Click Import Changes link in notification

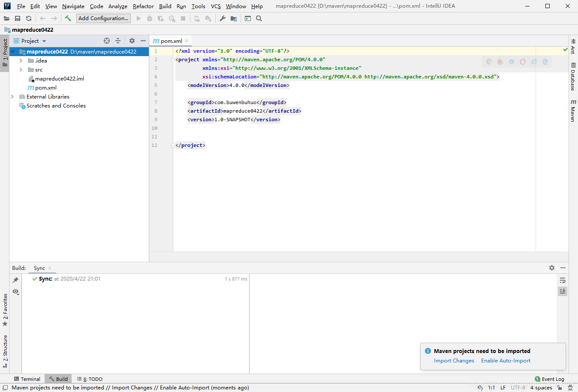click(454, 361)
